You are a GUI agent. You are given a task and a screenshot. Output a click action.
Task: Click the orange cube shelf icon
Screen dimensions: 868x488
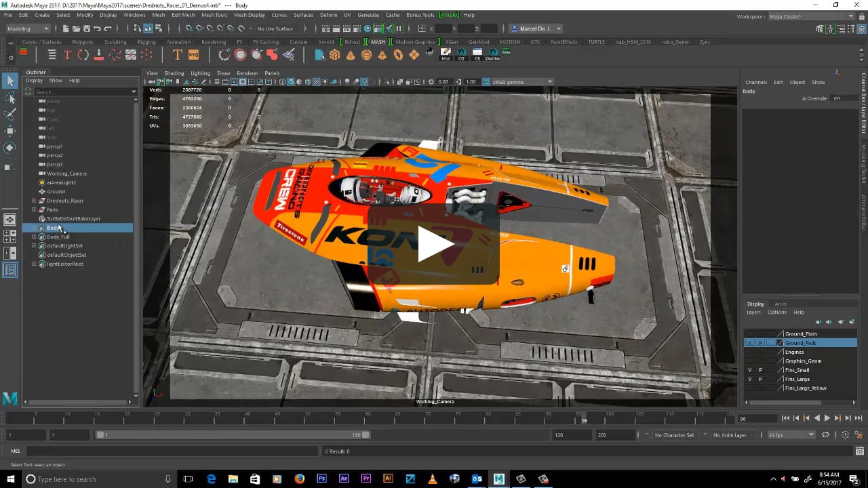click(334, 55)
